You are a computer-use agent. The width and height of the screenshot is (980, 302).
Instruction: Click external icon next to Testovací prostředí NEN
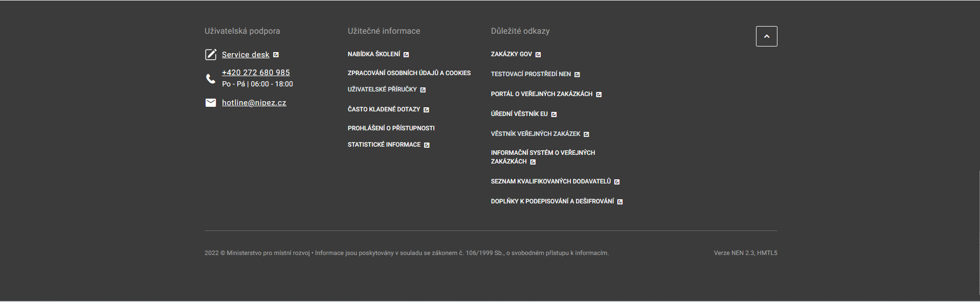pyautogui.click(x=577, y=75)
